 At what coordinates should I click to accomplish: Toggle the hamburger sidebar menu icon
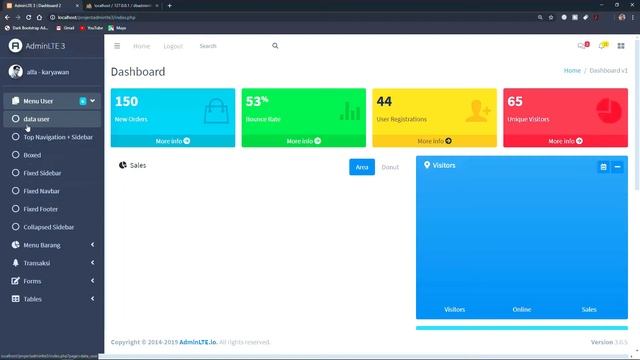117,46
